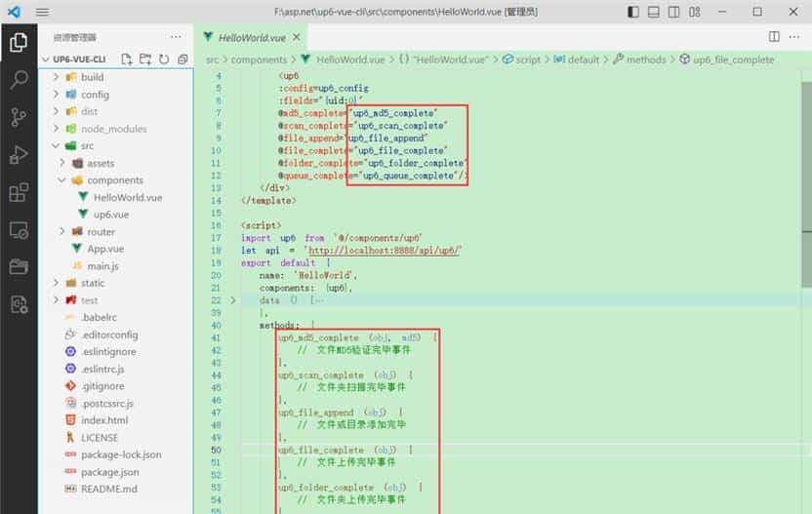The height and width of the screenshot is (514, 812).
Task: Expand the build folder
Action: tap(93, 77)
